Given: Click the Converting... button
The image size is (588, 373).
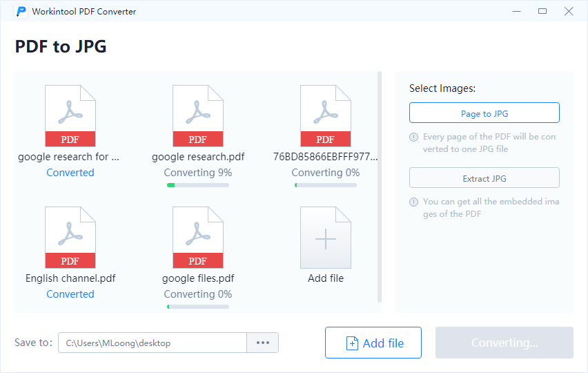Looking at the screenshot, I should (504, 343).
